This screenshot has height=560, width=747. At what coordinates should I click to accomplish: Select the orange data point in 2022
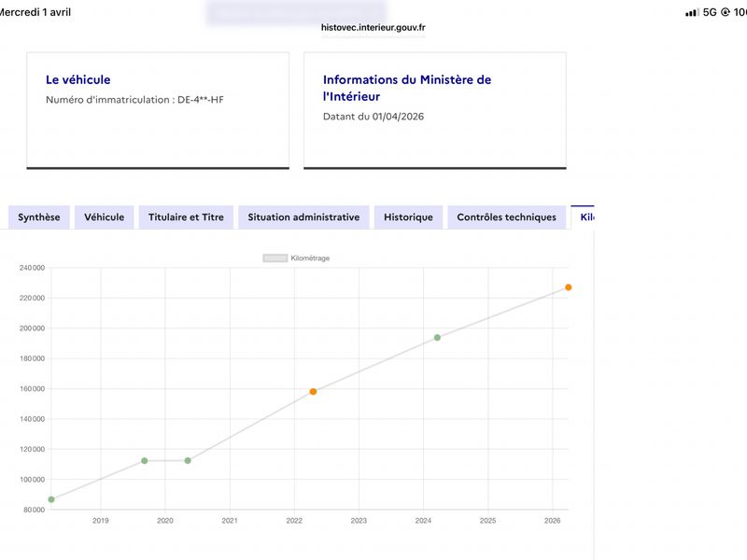(313, 391)
